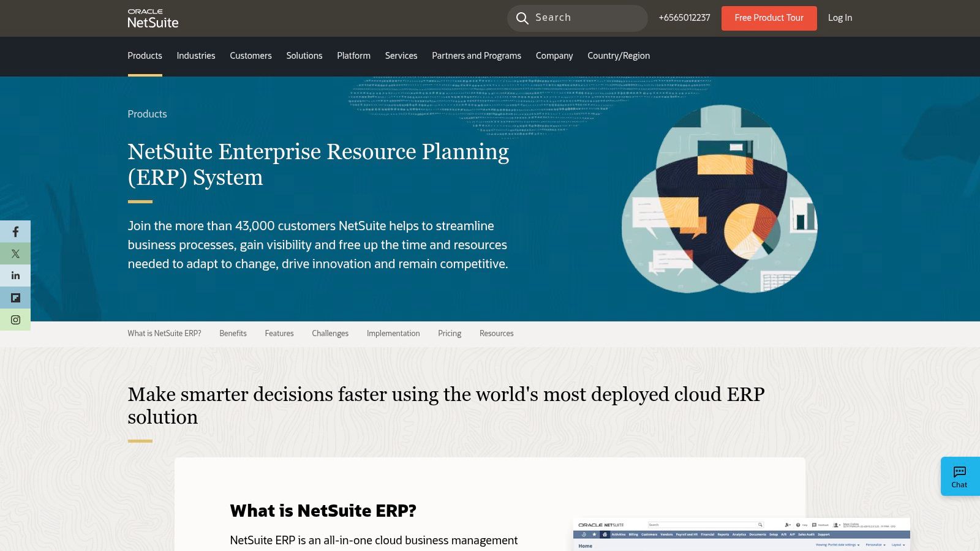Click the Log In link
Image resolution: width=980 pixels, height=551 pixels.
(839, 18)
